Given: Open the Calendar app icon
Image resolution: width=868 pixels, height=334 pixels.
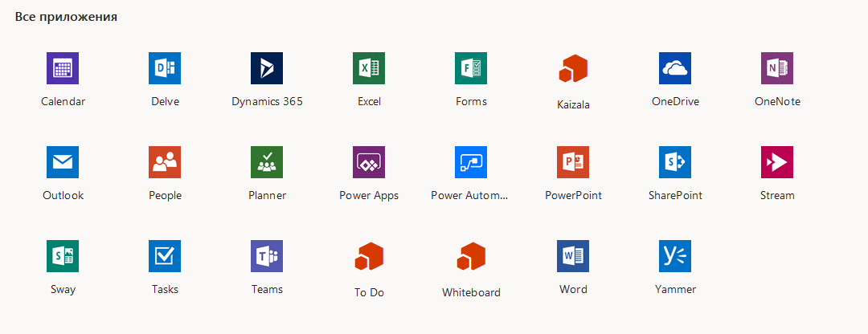Looking at the screenshot, I should pos(63,68).
